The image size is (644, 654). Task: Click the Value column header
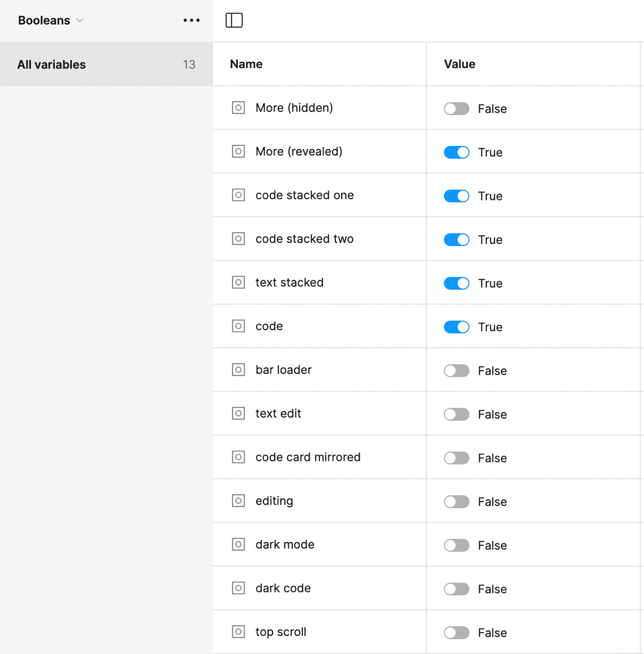click(x=459, y=64)
